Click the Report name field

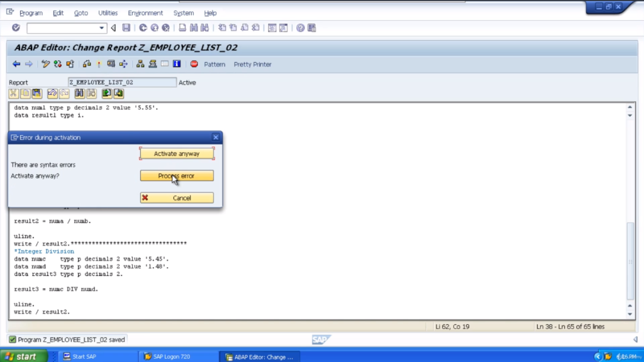pyautogui.click(x=122, y=82)
